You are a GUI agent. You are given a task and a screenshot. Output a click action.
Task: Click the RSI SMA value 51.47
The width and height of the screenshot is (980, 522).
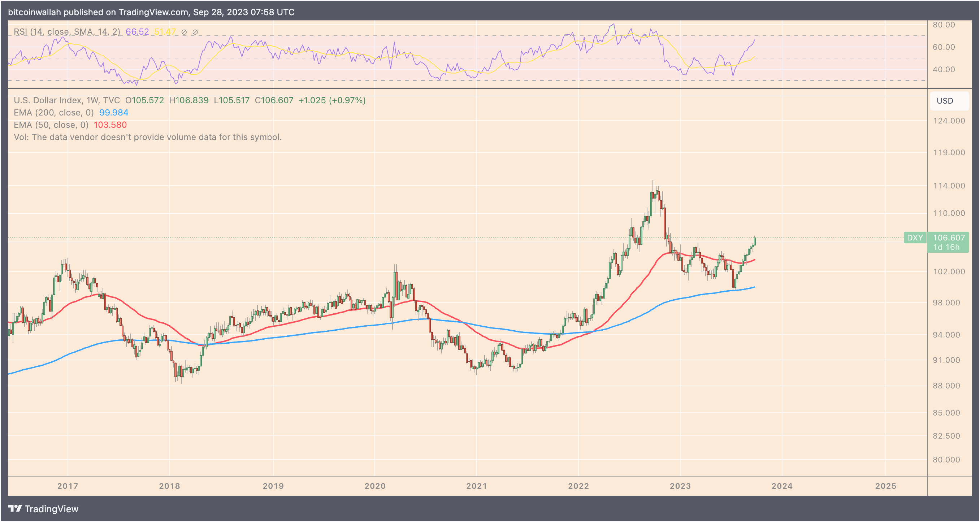pos(165,31)
